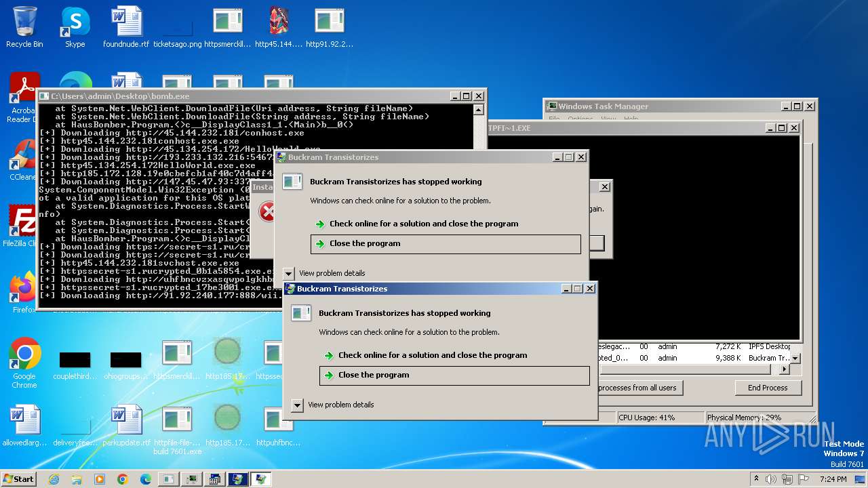Select the deliveryfee... desktop file
The height and width of the screenshot is (488, 868).
pyautogui.click(x=75, y=432)
